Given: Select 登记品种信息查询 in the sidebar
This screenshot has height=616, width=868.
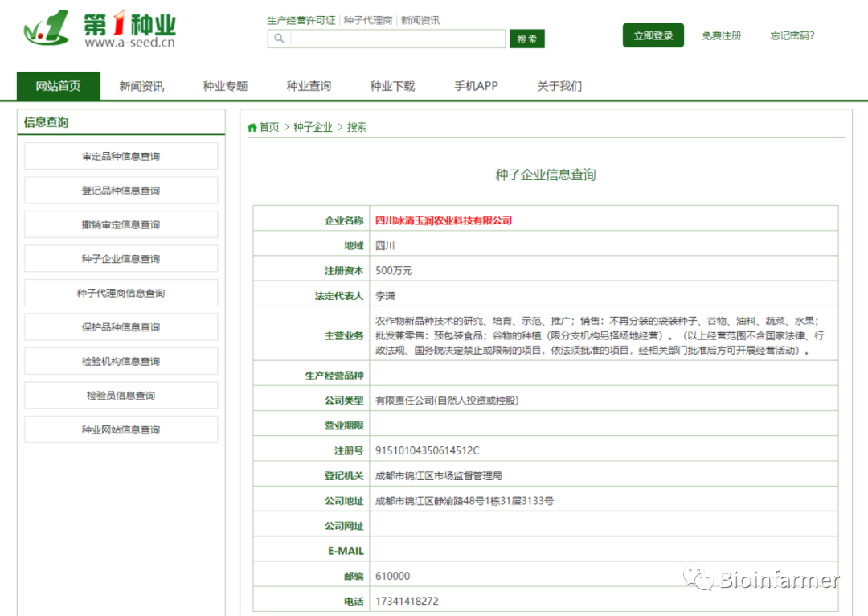Looking at the screenshot, I should coord(121,190).
